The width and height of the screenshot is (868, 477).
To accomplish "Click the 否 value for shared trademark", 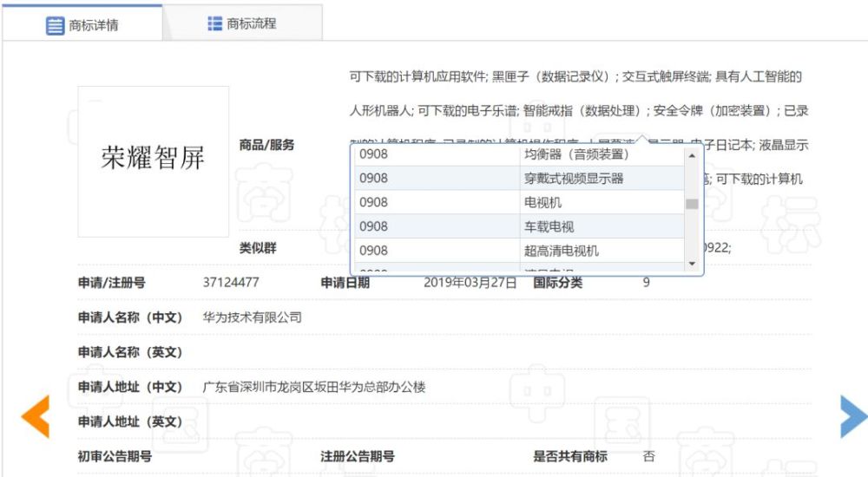I will 648,456.
